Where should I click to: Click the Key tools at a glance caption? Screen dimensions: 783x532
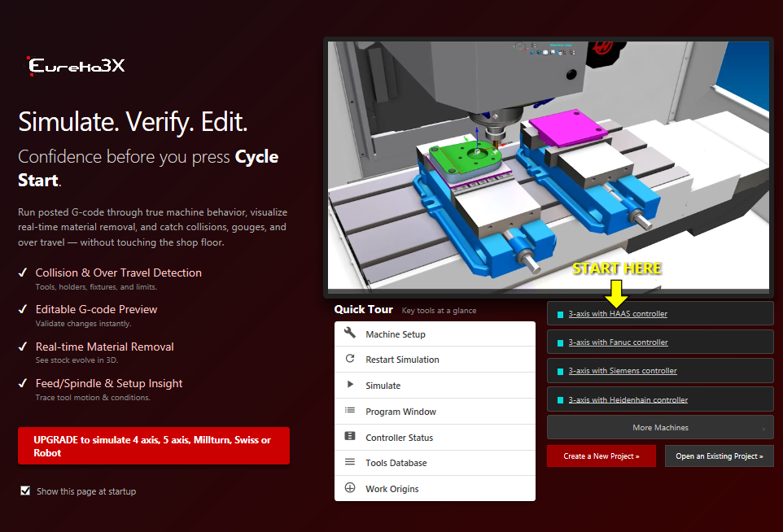point(439,311)
